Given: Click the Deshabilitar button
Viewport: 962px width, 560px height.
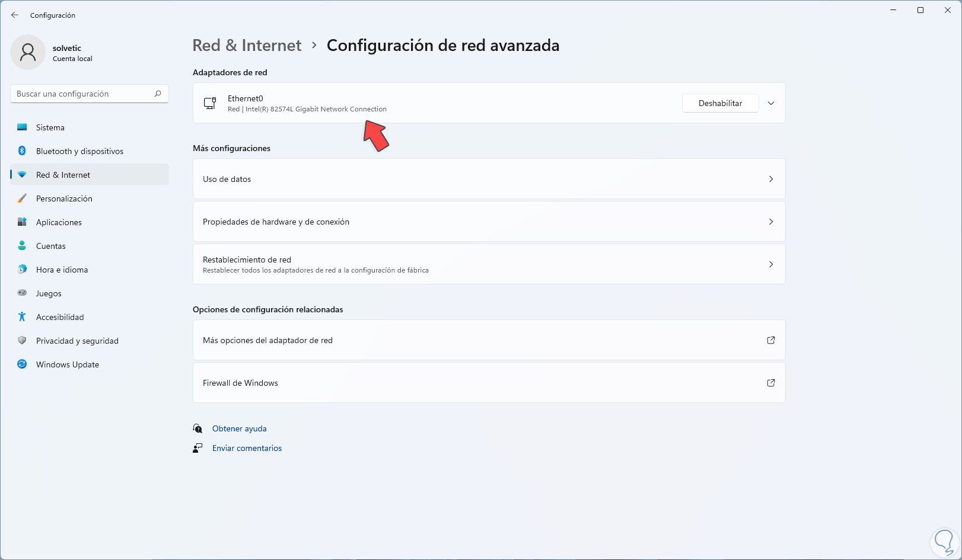Looking at the screenshot, I should [x=721, y=103].
